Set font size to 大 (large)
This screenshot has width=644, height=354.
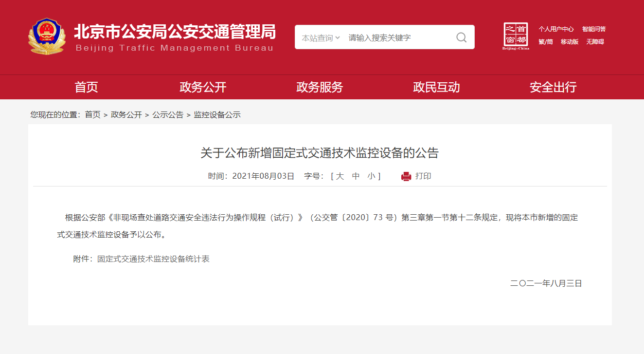tap(340, 176)
